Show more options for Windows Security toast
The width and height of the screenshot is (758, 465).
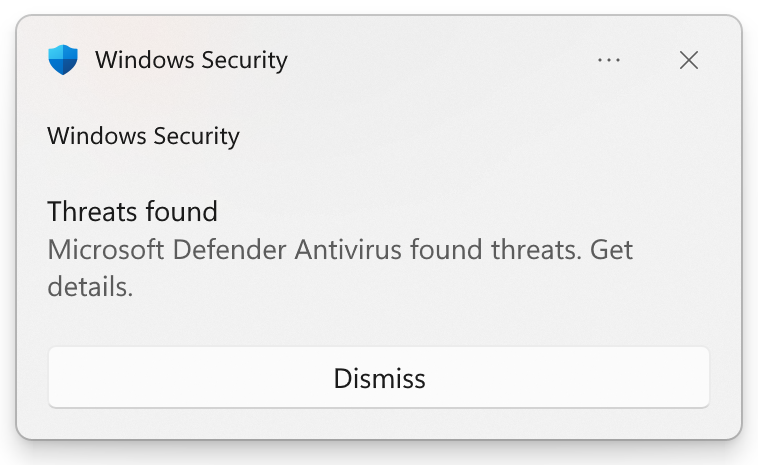pyautogui.click(x=609, y=60)
